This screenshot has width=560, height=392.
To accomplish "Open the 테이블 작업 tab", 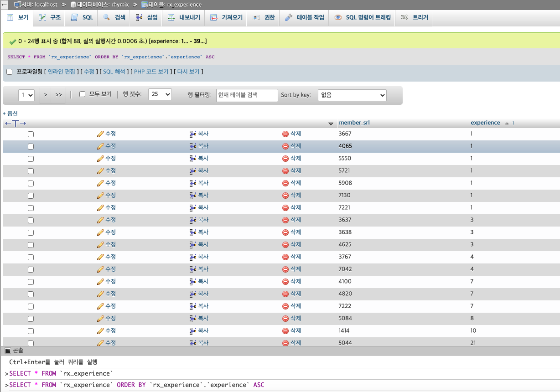I will coord(305,17).
